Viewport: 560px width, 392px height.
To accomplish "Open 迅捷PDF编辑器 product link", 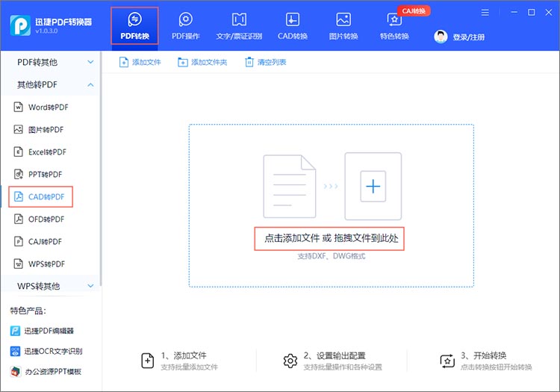I will 42,331.
